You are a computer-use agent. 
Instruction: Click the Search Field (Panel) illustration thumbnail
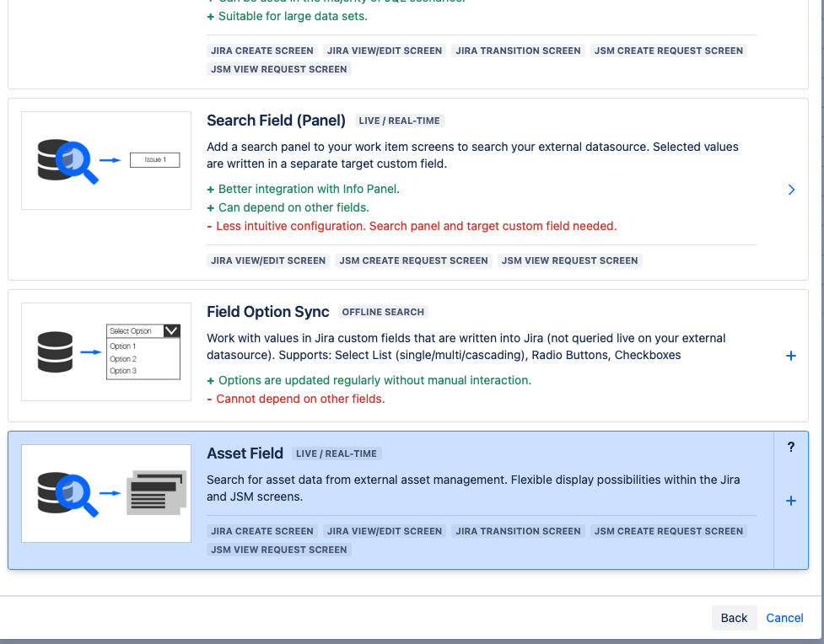(106, 160)
